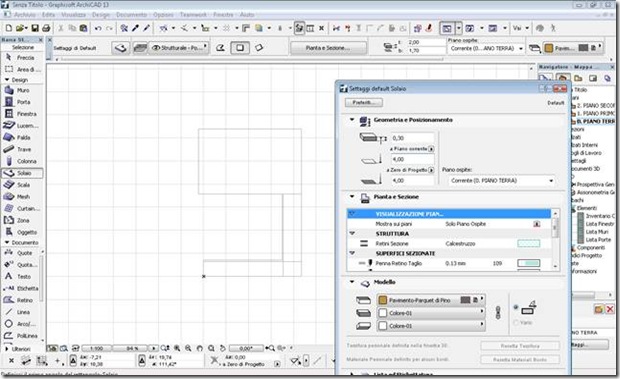
Task: Click the Resetta Materiali Bordo button
Action: (520, 360)
